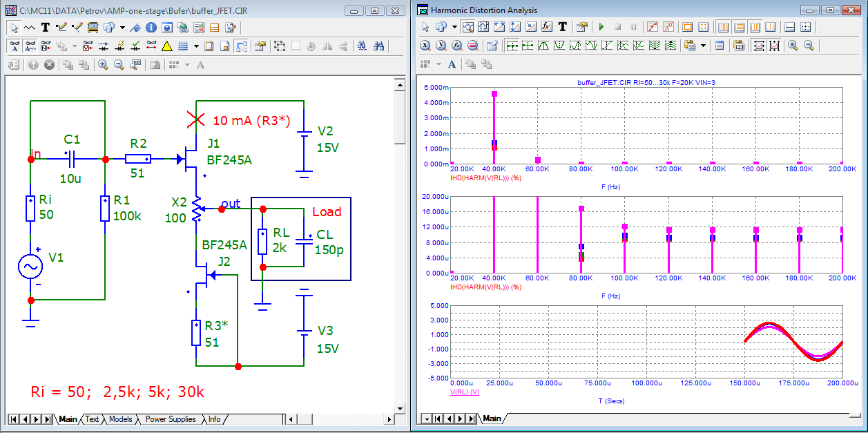This screenshot has width=868, height=433.
Task: Click the yellow warning triangle icon
Action: click(x=166, y=46)
